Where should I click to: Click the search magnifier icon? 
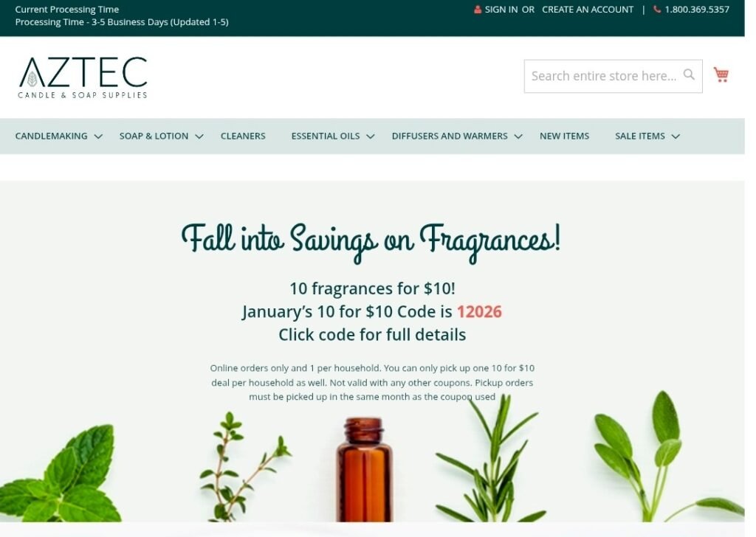point(689,75)
